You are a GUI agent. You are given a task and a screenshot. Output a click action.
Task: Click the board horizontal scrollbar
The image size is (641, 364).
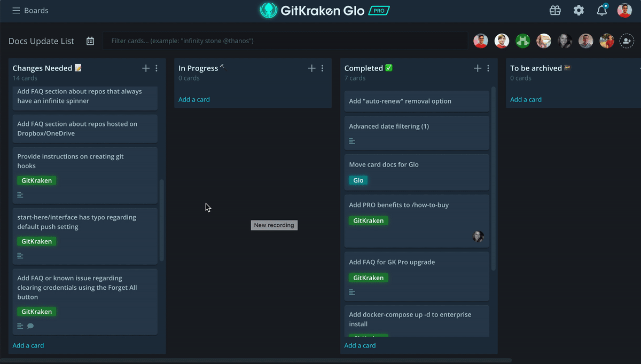[256, 361]
